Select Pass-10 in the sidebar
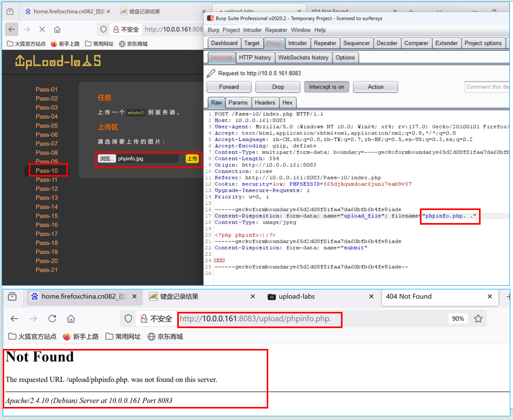This screenshot has width=513, height=420. 47,171
